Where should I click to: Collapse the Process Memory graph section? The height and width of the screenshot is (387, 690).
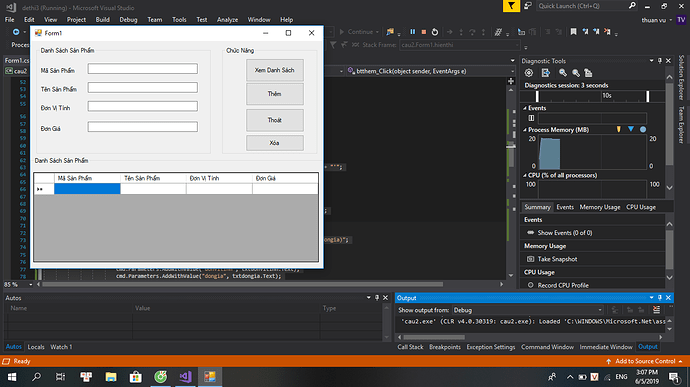[x=525, y=129]
